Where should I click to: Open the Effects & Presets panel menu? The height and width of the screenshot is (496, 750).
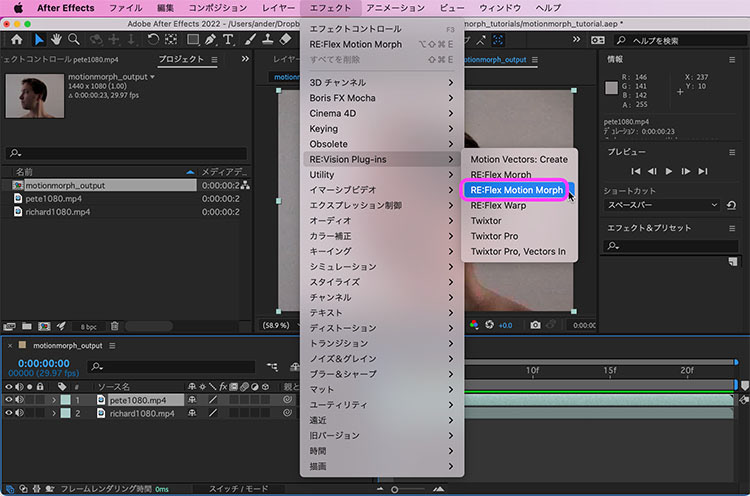(x=732, y=228)
